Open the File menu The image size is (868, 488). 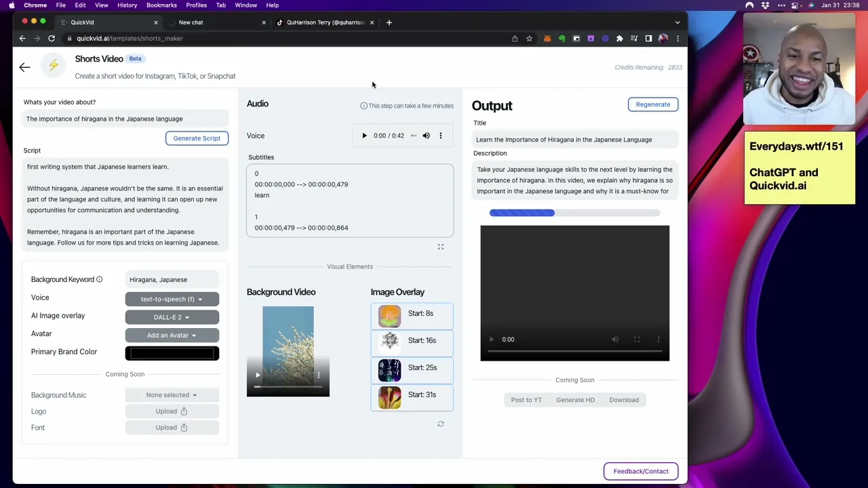point(60,5)
